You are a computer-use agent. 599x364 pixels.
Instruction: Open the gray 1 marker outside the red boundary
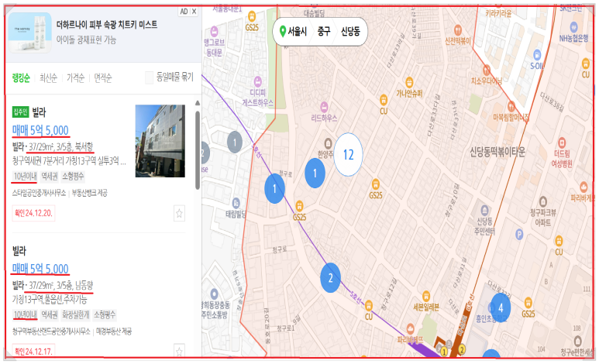click(235, 143)
